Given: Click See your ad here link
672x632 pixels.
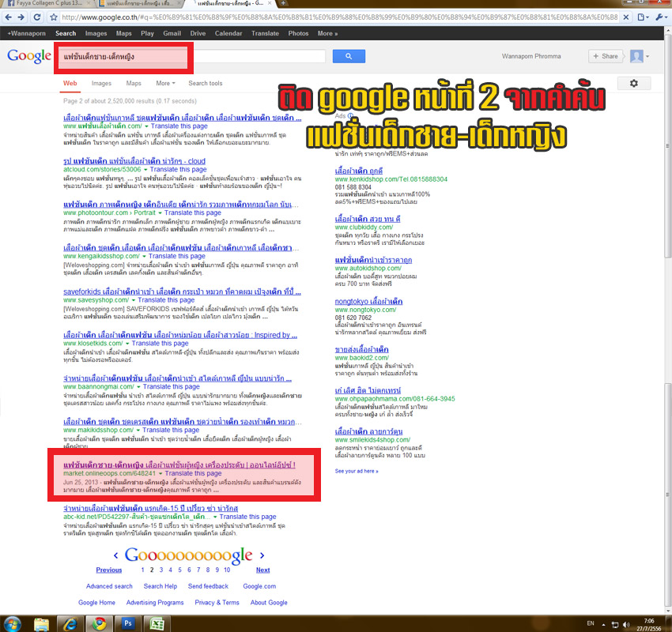Looking at the screenshot, I should click(x=356, y=471).
